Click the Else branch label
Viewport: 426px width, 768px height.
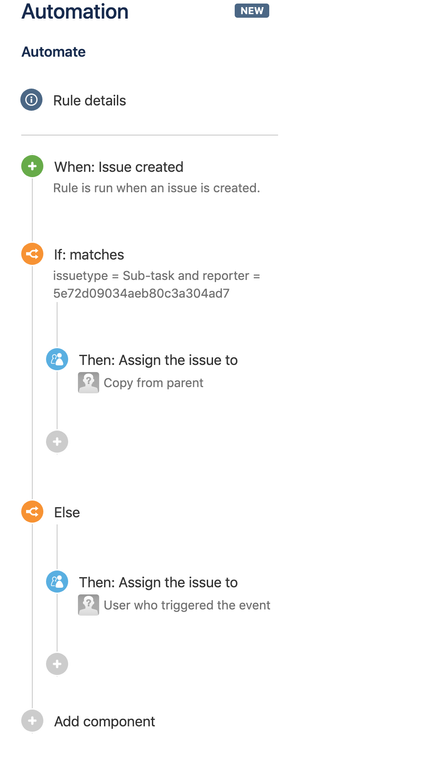point(67,512)
